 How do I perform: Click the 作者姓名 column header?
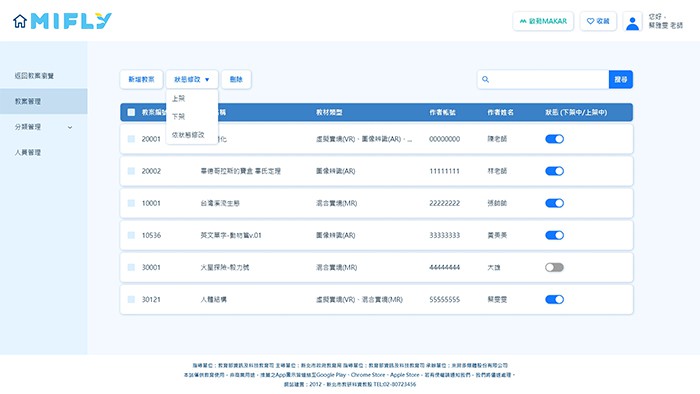coord(500,112)
